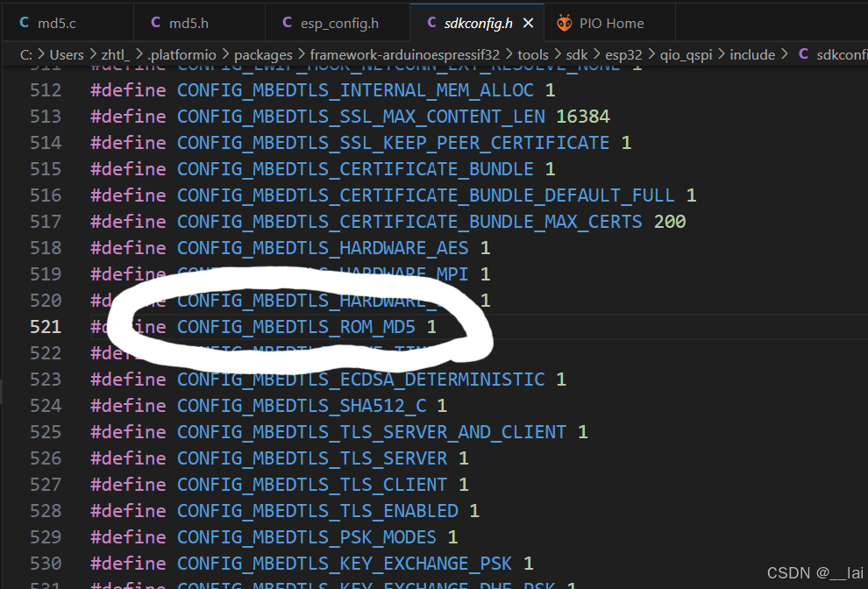Viewport: 868px width, 589px height.
Task: Click the C icon on the esp_config.h tab
Action: [286, 22]
